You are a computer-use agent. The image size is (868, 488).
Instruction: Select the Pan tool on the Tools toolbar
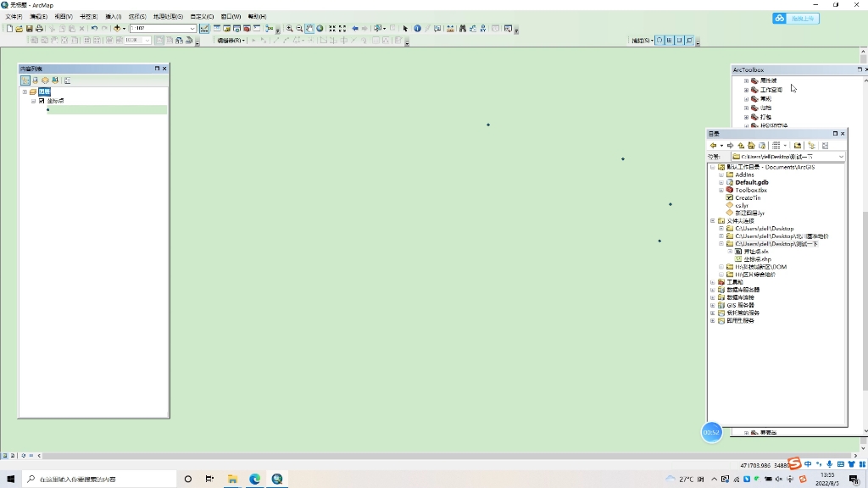pos(309,28)
